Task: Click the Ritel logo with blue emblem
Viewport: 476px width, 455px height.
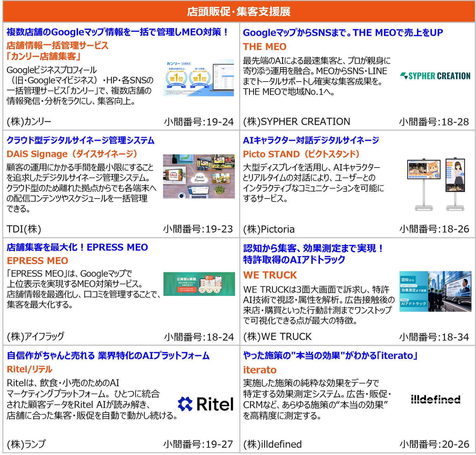Action: tap(205, 404)
